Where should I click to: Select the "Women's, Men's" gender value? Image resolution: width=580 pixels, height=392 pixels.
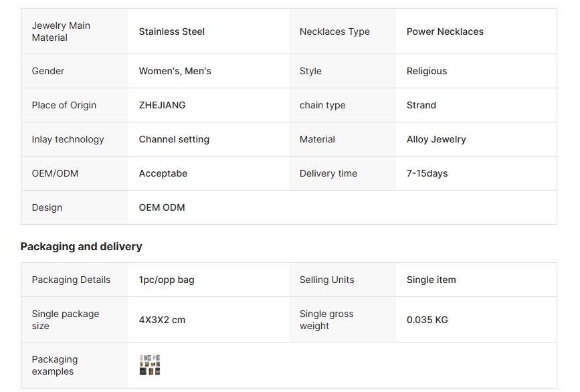point(175,71)
